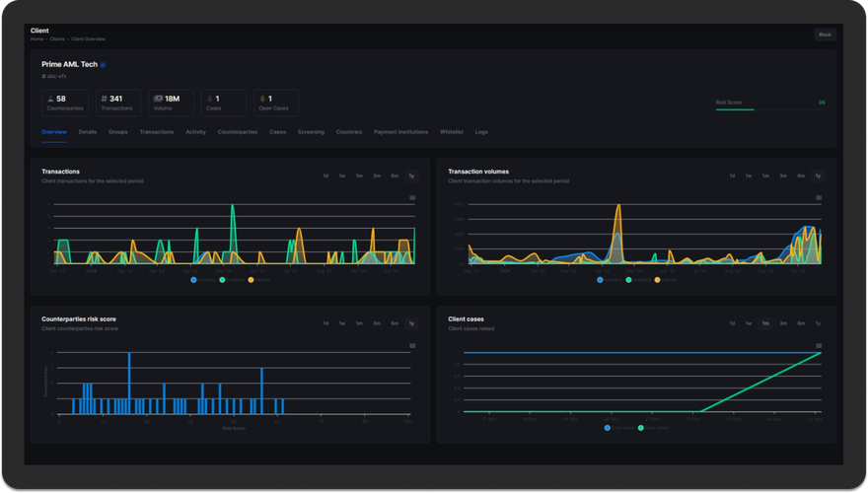Select 1d period on Counterparties risk score chart

click(x=325, y=323)
